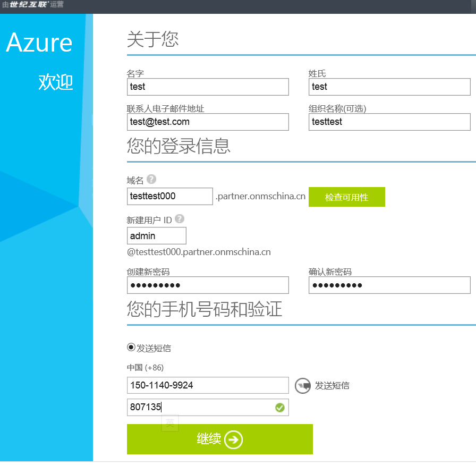Click the 组织名称(可选) input field
Viewport: 476px width, 465px height.
(x=389, y=122)
